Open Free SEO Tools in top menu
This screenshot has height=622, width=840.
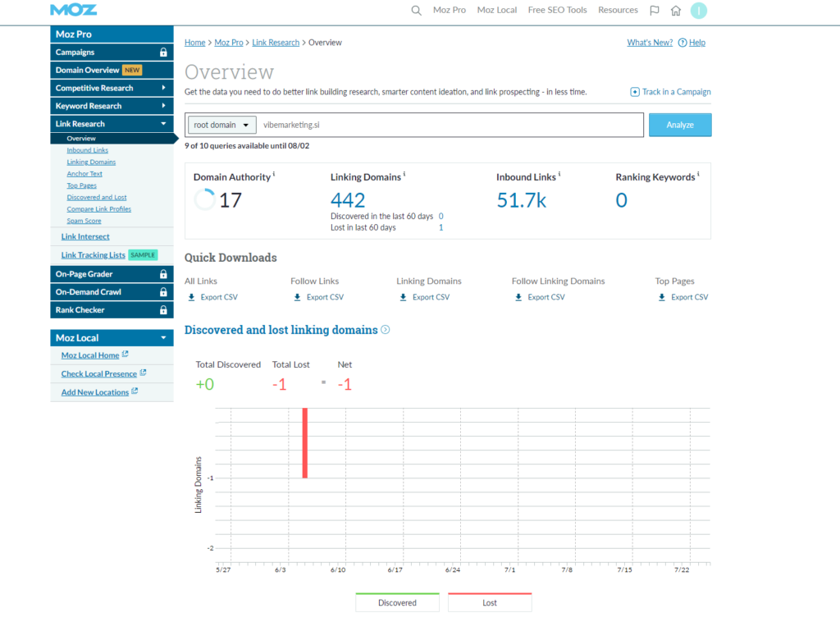557,11
